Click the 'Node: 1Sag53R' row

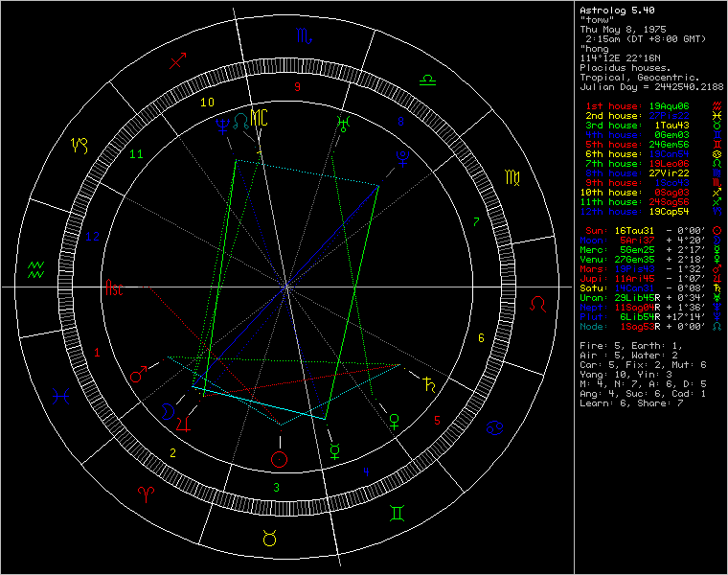(651, 327)
